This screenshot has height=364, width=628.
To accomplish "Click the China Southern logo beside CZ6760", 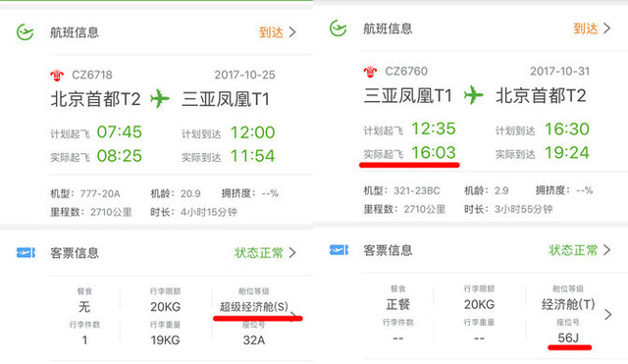I will (x=370, y=72).
